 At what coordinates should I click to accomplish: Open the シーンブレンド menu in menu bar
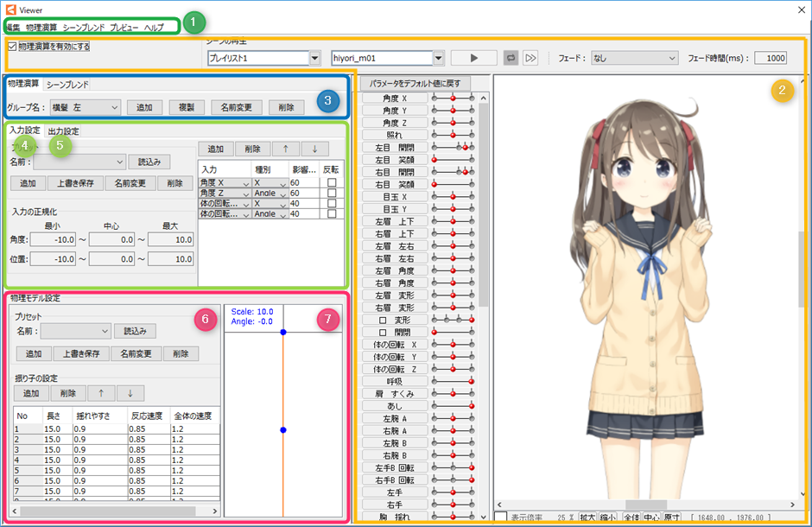tap(84, 28)
